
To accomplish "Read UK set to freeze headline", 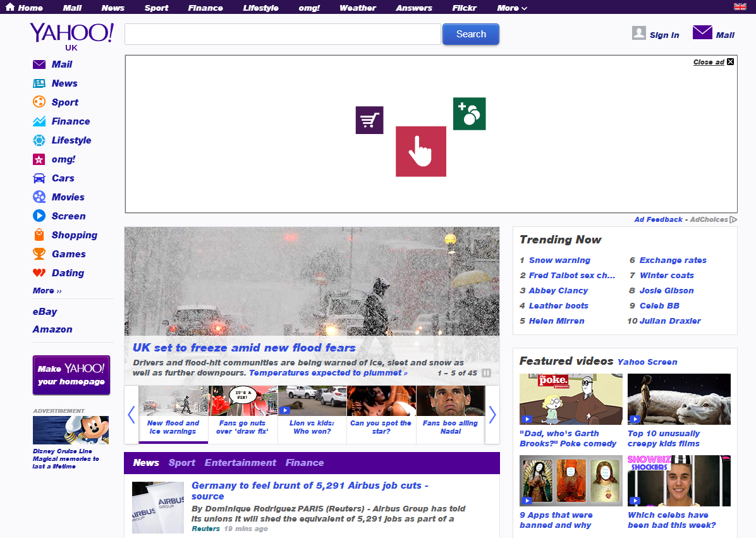I will [x=244, y=348].
